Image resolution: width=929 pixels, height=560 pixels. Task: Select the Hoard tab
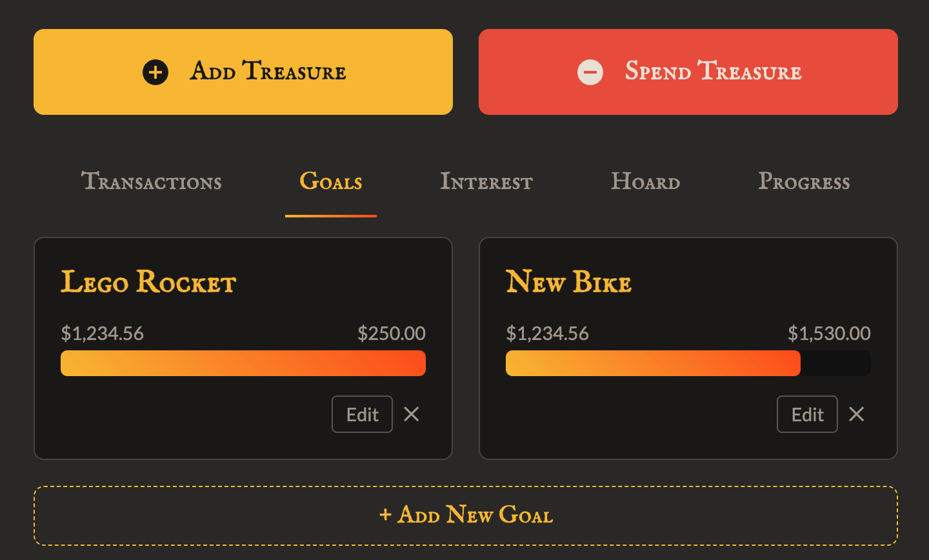[645, 182]
